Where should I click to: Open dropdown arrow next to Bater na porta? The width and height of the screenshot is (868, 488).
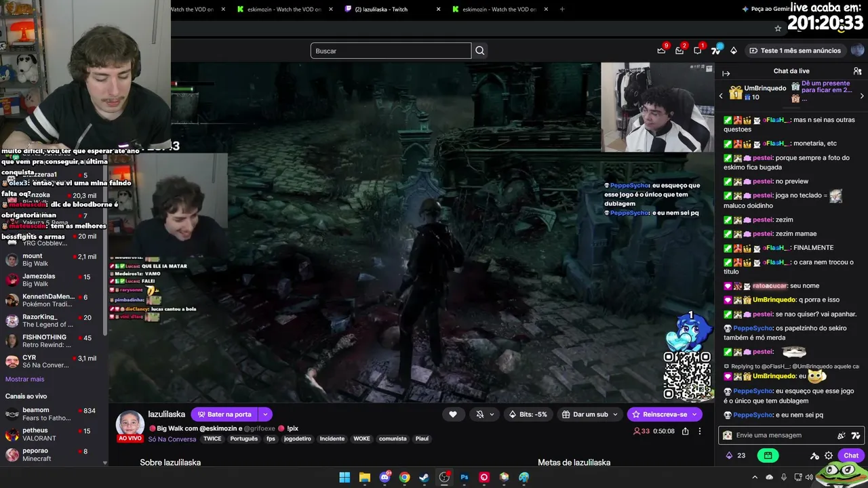[x=265, y=414]
